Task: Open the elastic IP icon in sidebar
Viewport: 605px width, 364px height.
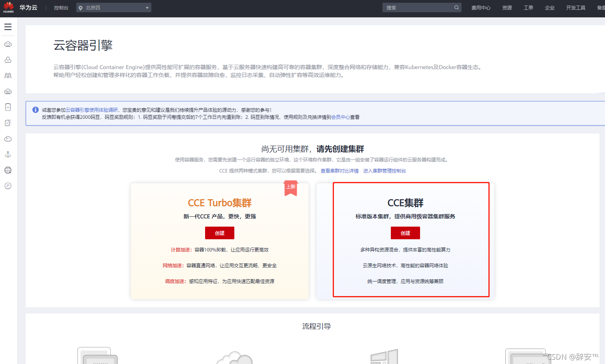Action: pyautogui.click(x=8, y=186)
